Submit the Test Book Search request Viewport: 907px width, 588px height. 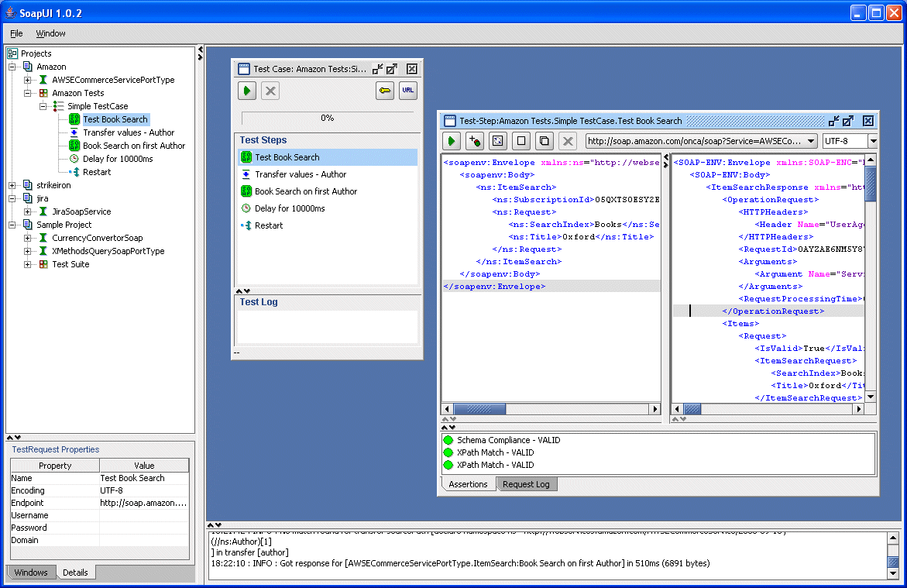pos(452,141)
